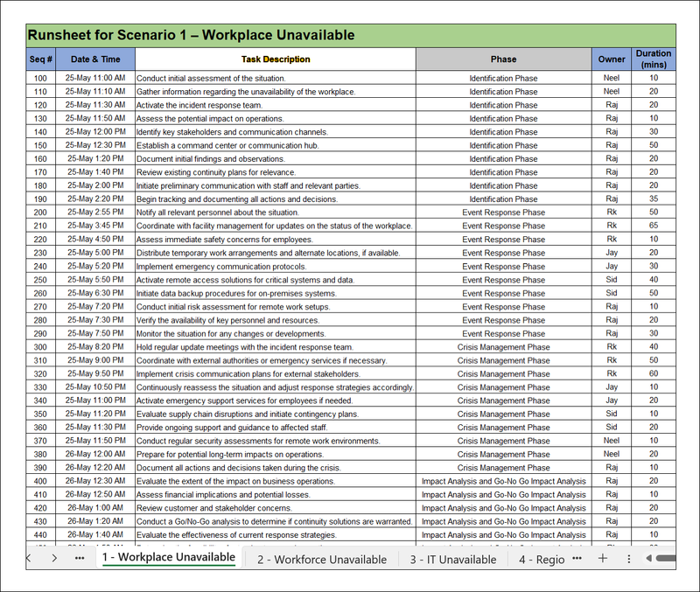
Task: Click the next sheet arrow
Action: (54, 558)
